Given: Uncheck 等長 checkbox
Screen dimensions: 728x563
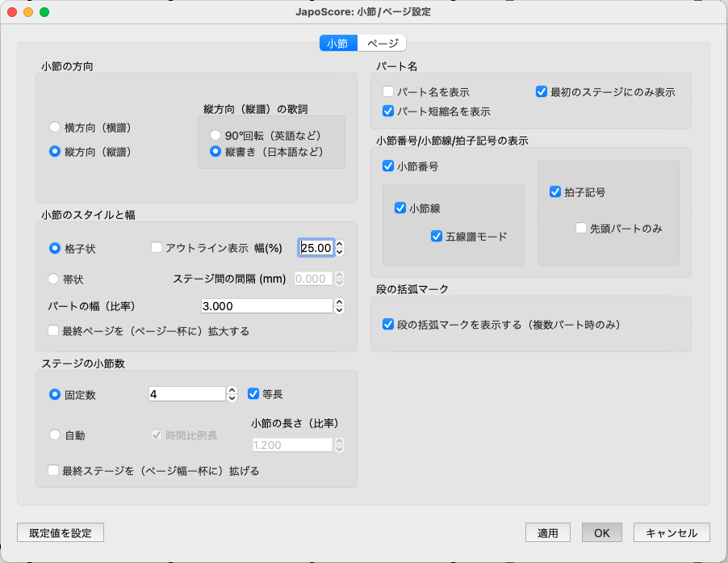Looking at the screenshot, I should coord(253,394).
